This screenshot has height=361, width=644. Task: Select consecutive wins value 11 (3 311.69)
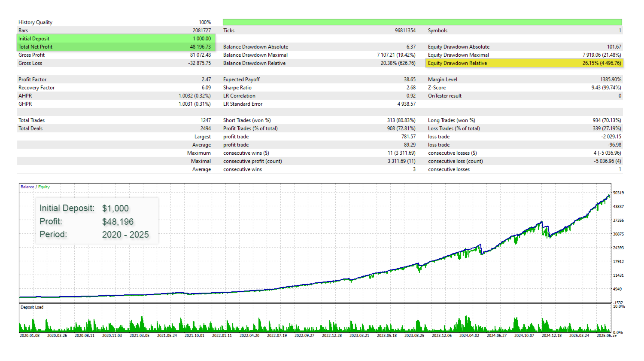click(x=402, y=153)
